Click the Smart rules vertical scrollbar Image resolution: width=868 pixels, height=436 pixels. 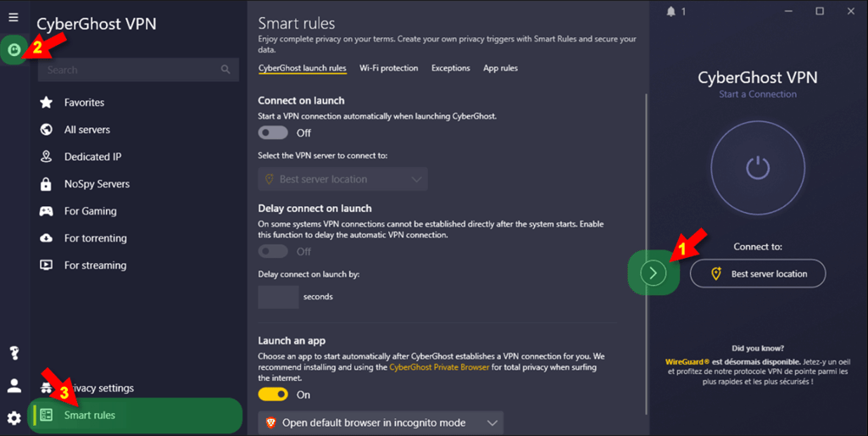647,254
